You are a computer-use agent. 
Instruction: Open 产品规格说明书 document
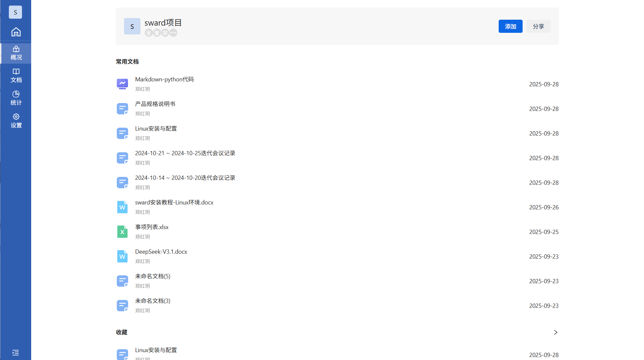155,104
